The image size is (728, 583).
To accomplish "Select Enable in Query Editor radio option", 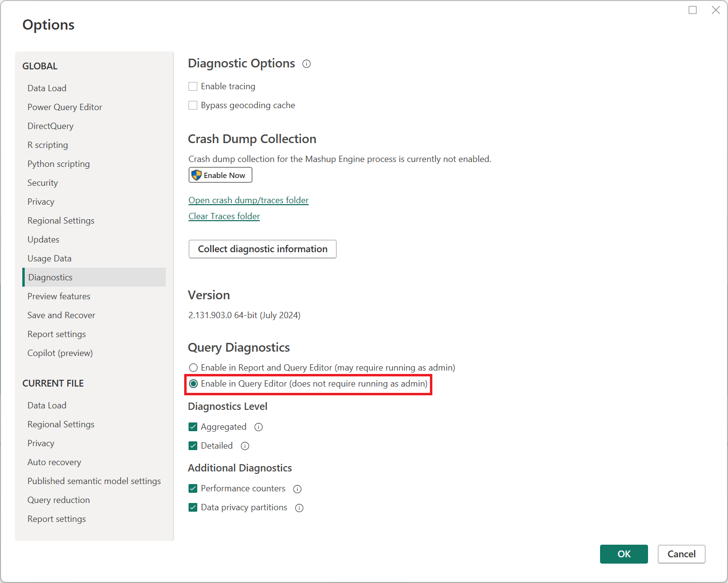I will tap(193, 384).
